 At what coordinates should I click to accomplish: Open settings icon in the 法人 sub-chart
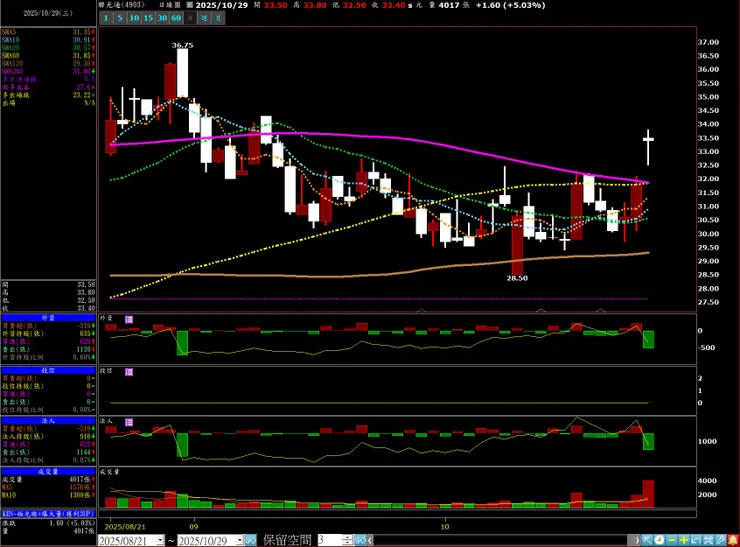129,422
